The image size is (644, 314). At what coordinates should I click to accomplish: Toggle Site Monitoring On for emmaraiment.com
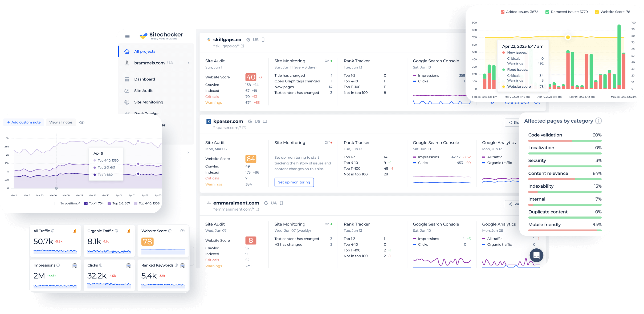(x=329, y=224)
